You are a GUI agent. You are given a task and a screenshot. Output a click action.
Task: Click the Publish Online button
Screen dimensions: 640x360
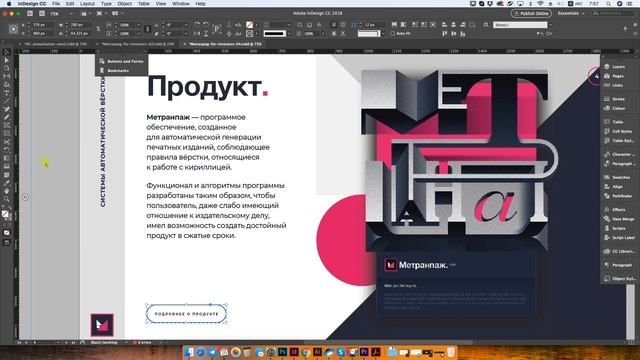click(x=531, y=13)
